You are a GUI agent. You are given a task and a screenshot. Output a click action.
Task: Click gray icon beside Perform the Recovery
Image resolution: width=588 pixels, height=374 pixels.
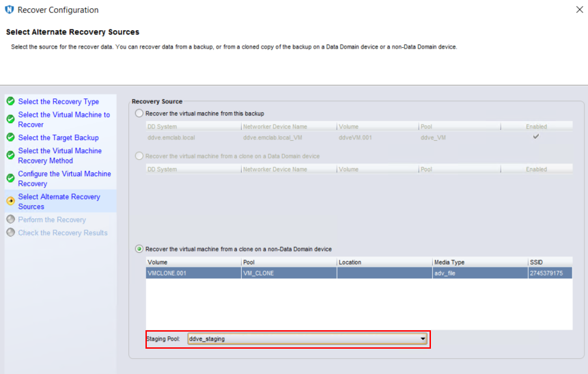10,219
